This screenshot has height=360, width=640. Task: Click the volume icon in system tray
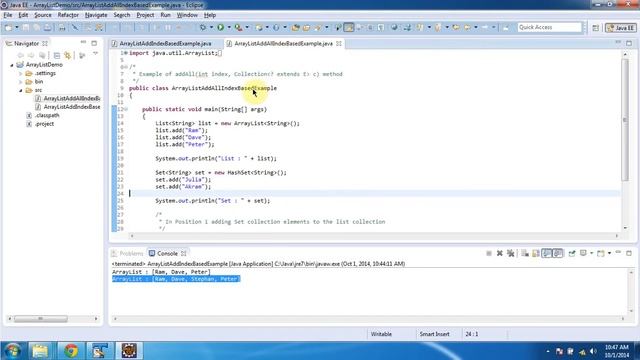coord(593,351)
